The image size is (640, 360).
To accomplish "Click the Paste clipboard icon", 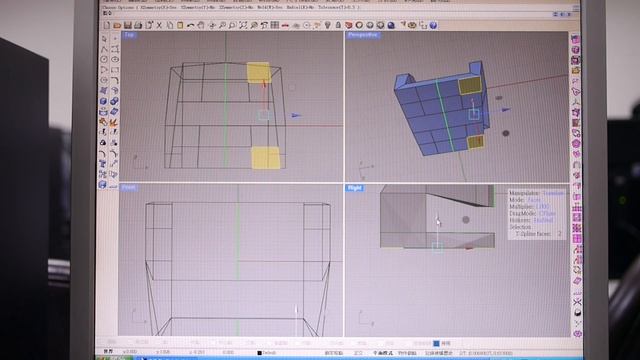I will pos(180,25).
